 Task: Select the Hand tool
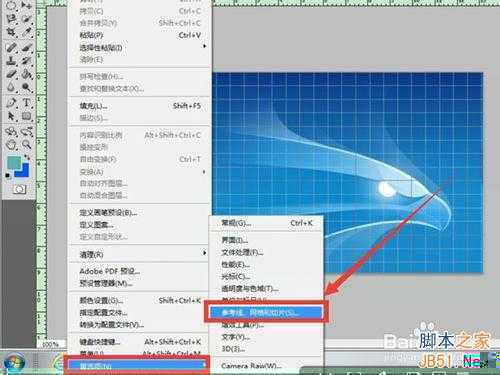pos(11,145)
